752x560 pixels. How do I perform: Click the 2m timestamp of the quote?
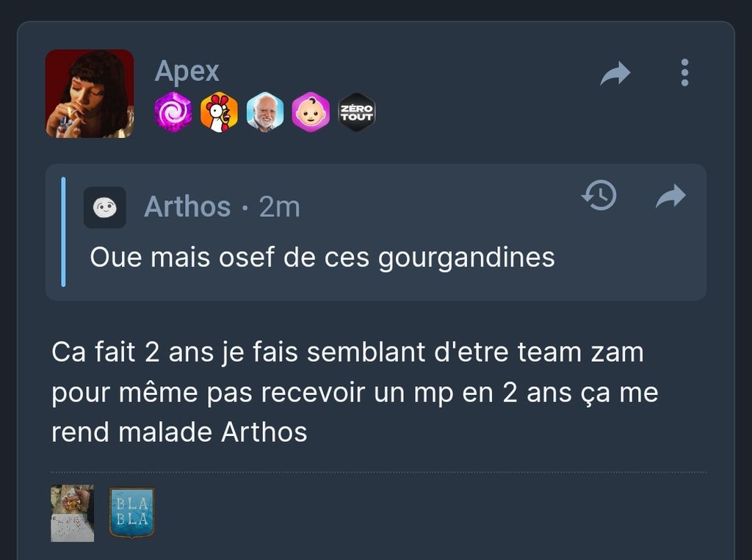(x=280, y=207)
